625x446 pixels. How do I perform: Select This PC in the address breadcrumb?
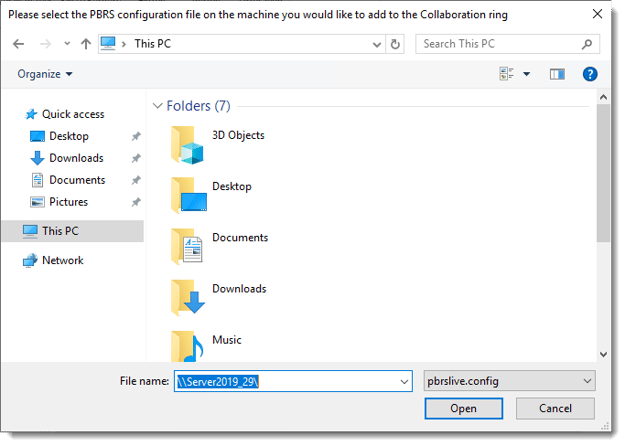[x=153, y=43]
